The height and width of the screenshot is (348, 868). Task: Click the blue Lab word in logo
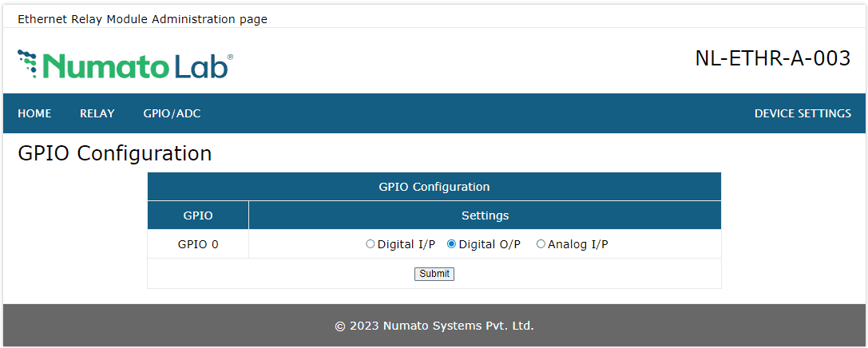tap(200, 66)
